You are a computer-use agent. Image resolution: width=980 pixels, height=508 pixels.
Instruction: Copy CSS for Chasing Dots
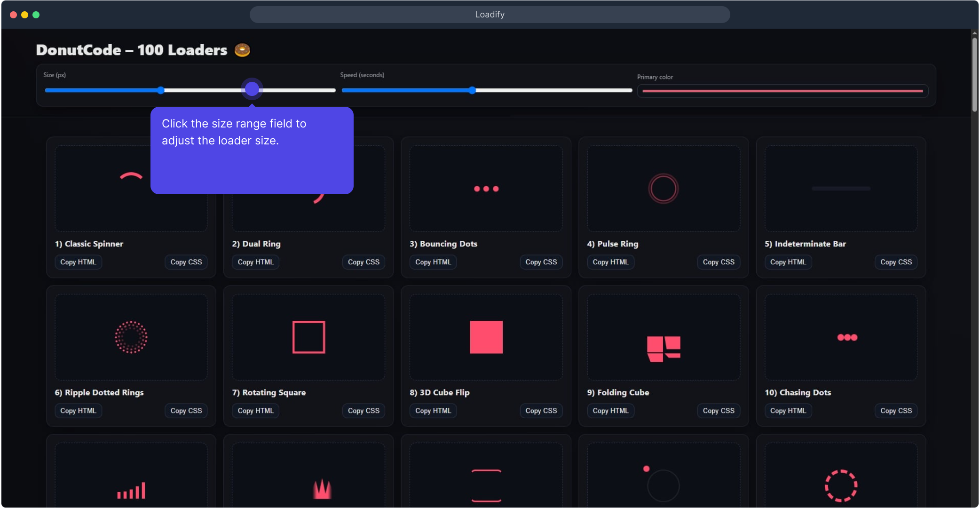click(x=896, y=411)
